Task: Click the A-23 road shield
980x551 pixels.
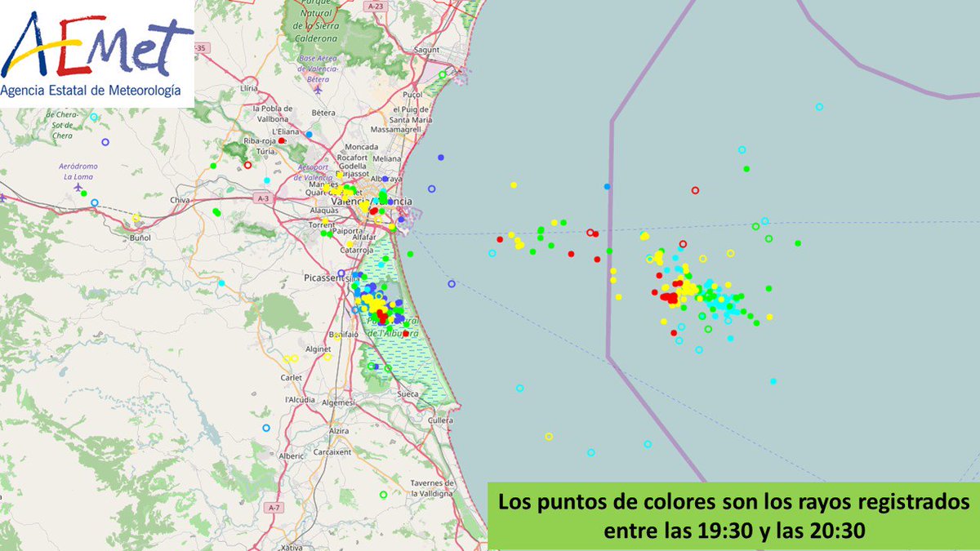Action: 376,6
